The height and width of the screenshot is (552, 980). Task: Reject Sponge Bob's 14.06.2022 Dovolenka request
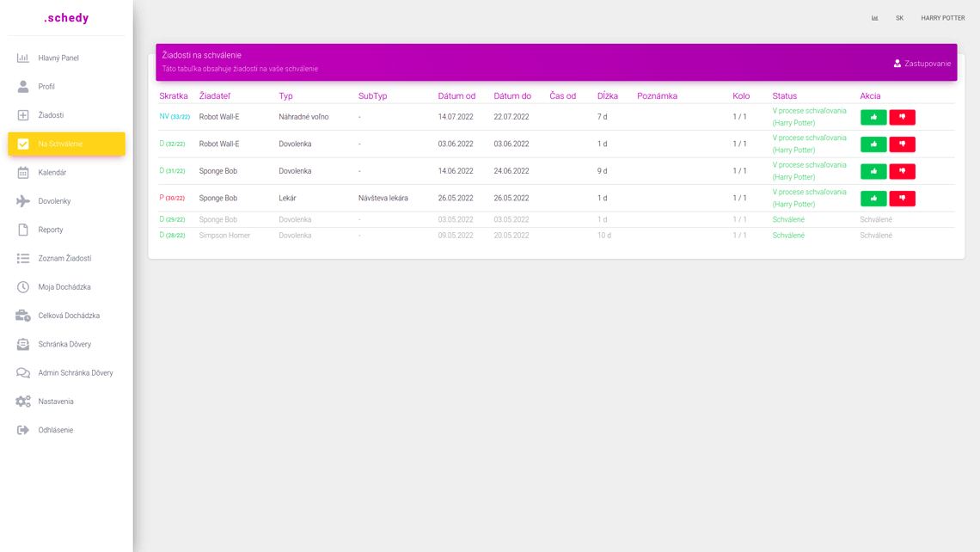point(902,171)
